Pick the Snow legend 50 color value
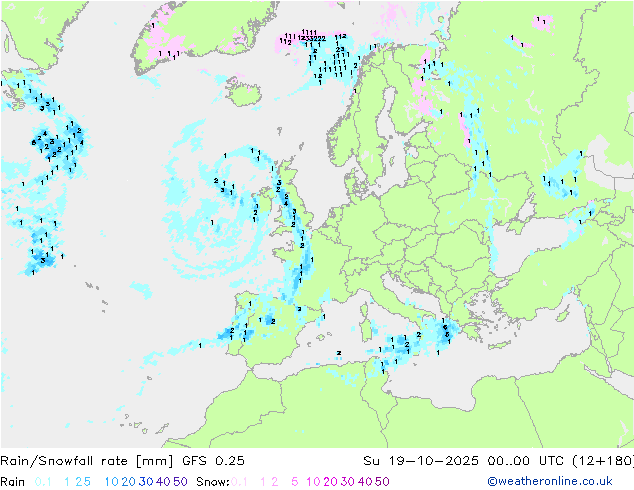This screenshot has width=634, height=490. coord(382,482)
